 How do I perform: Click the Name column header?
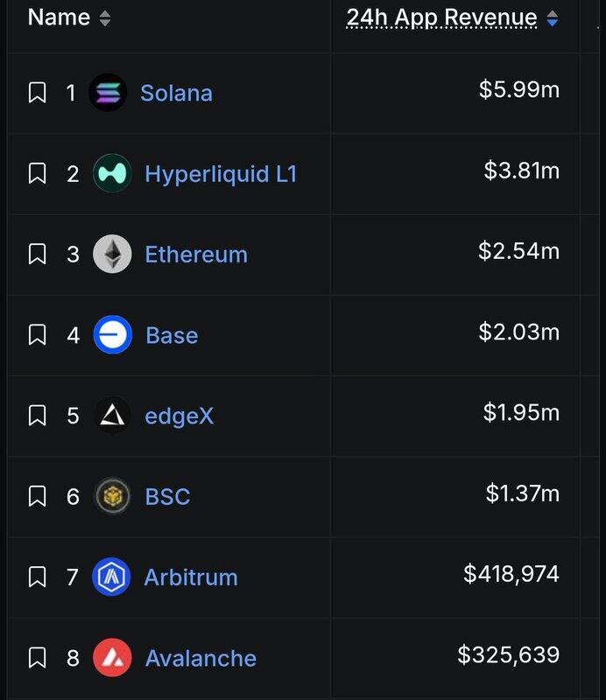coord(59,17)
